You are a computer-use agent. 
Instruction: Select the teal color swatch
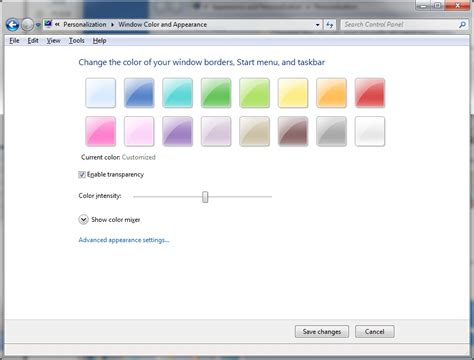pyautogui.click(x=177, y=93)
